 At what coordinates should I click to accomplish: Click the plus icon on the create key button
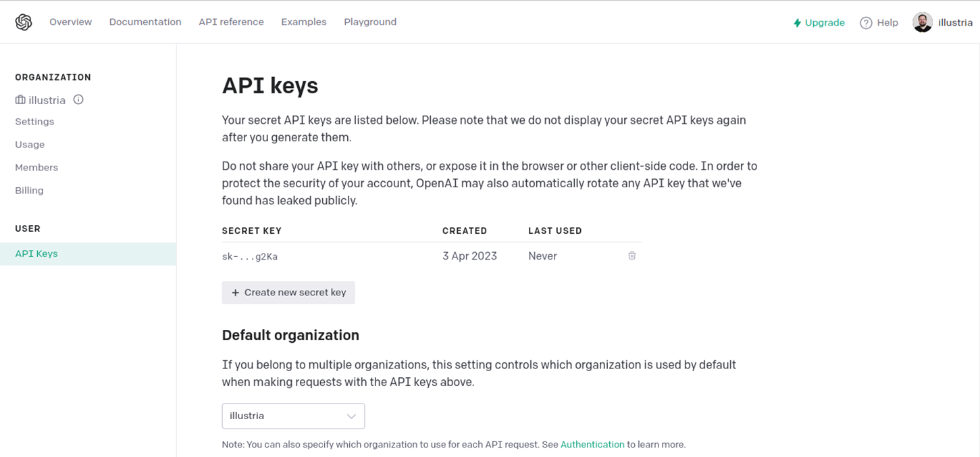tap(235, 293)
